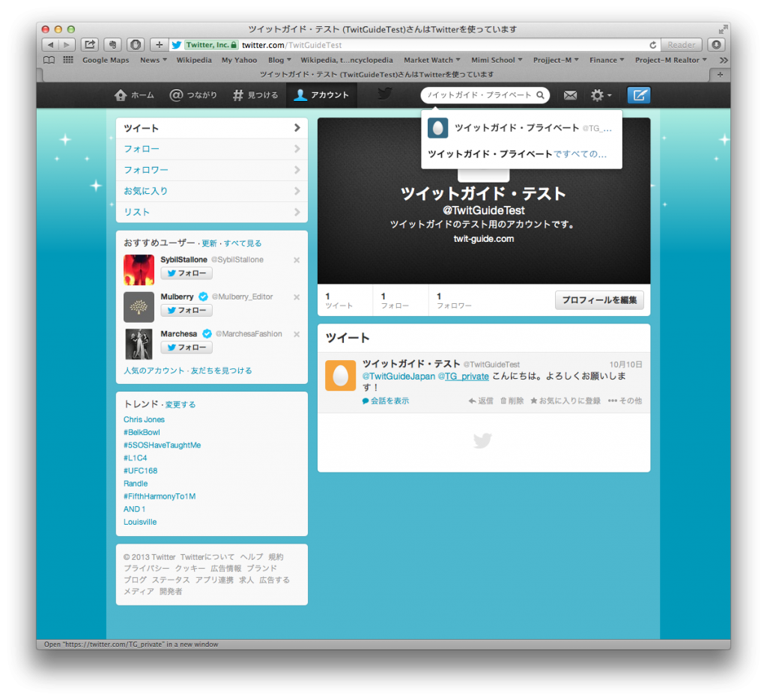The image size is (767, 700).
Task: Click Wikipedia bookmark
Action: pos(194,60)
